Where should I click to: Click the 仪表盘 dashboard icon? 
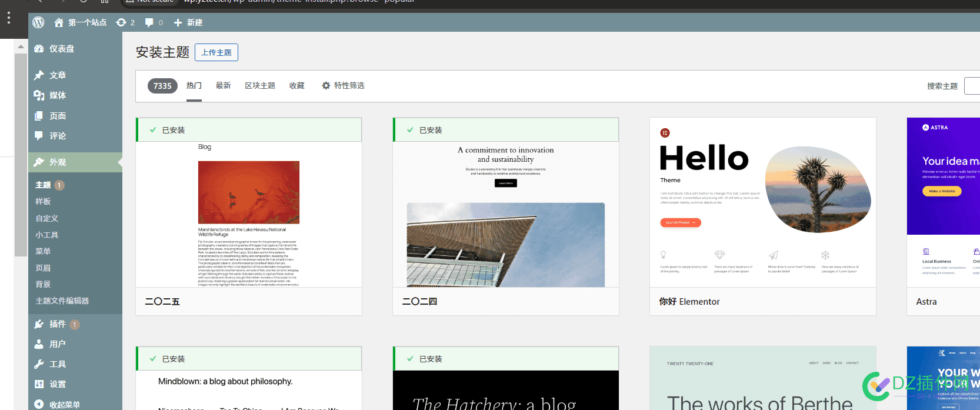39,49
